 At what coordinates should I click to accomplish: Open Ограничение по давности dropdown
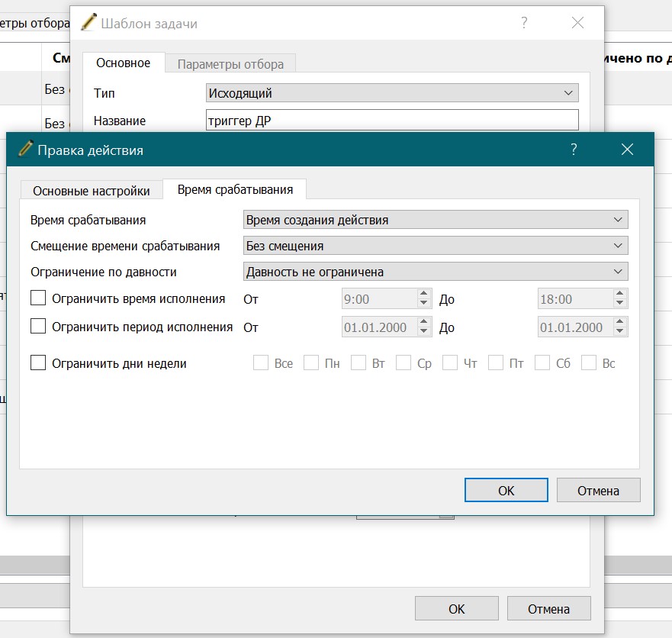436,272
